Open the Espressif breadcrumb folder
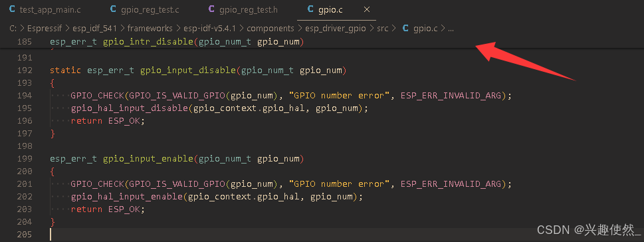The width and height of the screenshot is (644, 242). click(45, 29)
